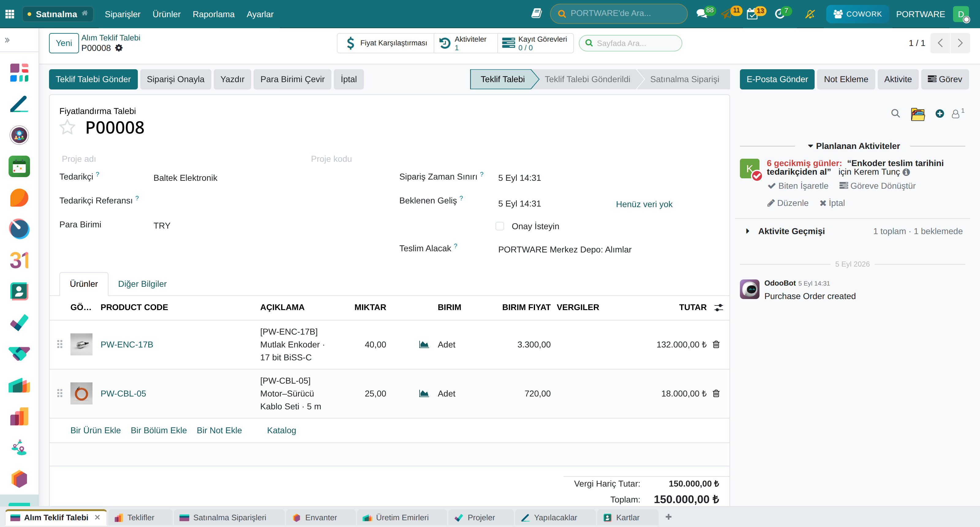Click Fiyat Karşılaştırması stat button
980x527 pixels.
[x=386, y=43]
